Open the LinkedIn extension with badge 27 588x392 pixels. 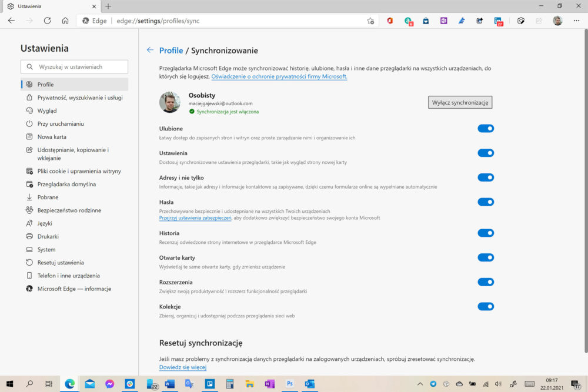click(499, 21)
